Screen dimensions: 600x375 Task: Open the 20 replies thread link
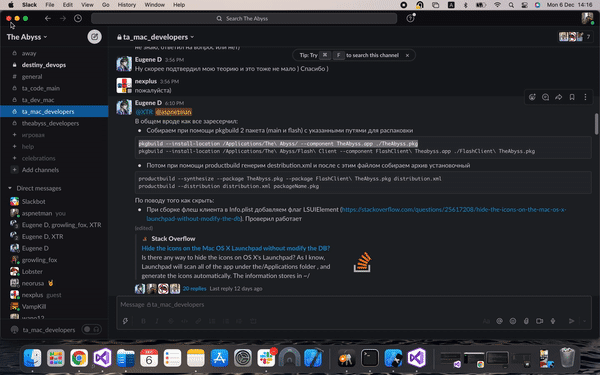point(194,289)
